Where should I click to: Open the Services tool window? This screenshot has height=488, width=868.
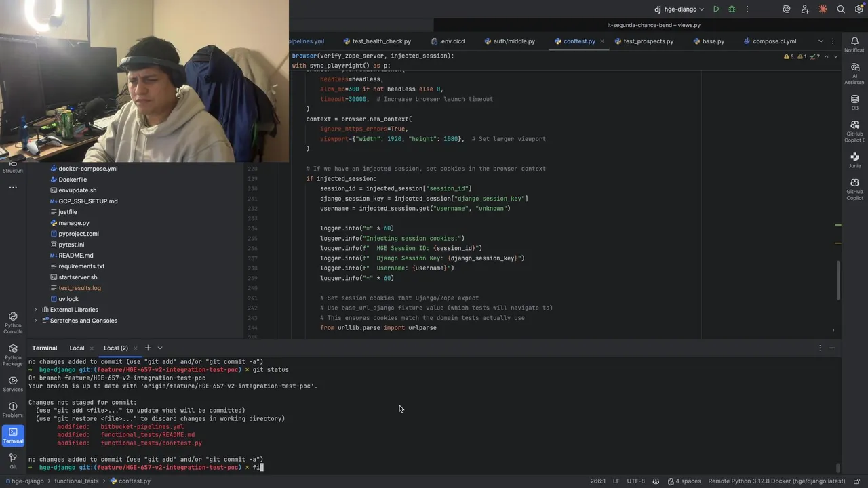click(13, 384)
